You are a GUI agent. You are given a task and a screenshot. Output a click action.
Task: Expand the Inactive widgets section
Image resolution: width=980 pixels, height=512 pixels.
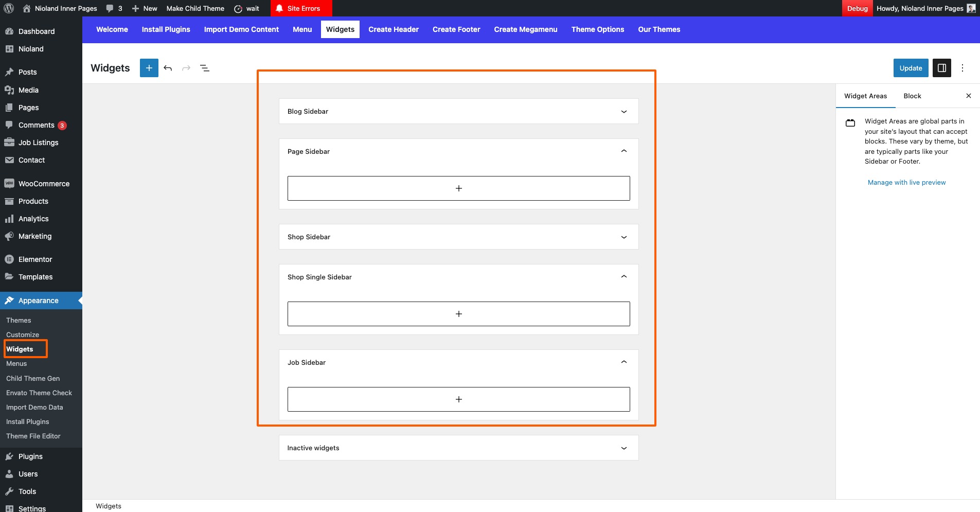coord(623,448)
